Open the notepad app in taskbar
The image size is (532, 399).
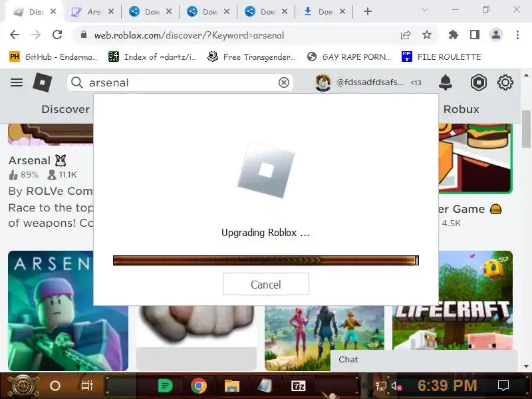[x=265, y=386]
